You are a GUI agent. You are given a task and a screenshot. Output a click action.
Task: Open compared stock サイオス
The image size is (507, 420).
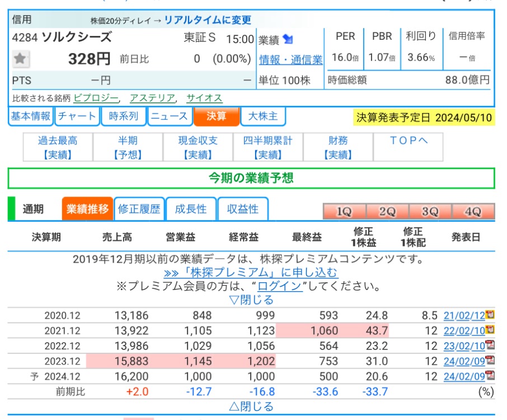pyautogui.click(x=204, y=97)
